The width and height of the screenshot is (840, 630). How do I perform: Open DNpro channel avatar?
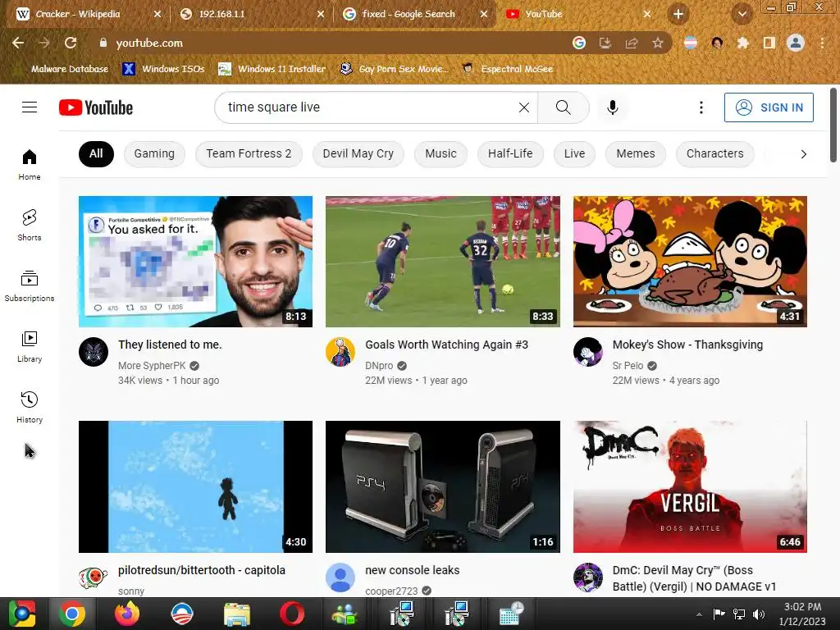point(340,352)
